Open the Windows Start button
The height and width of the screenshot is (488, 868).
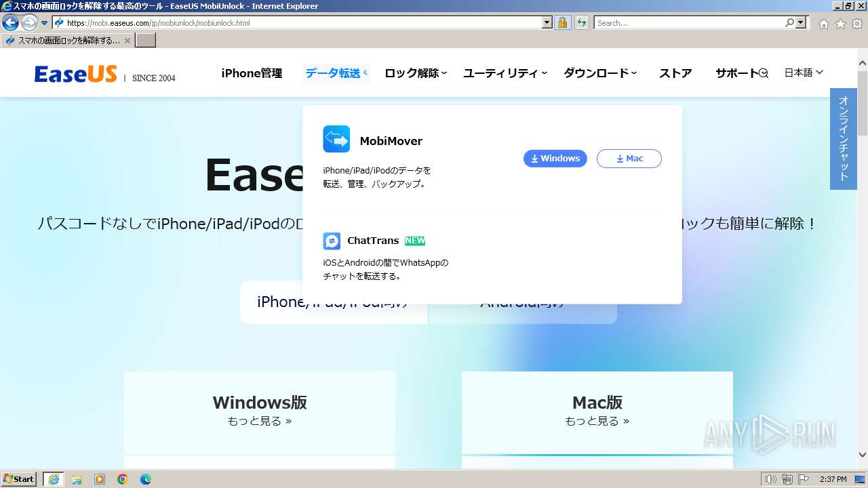[19, 479]
